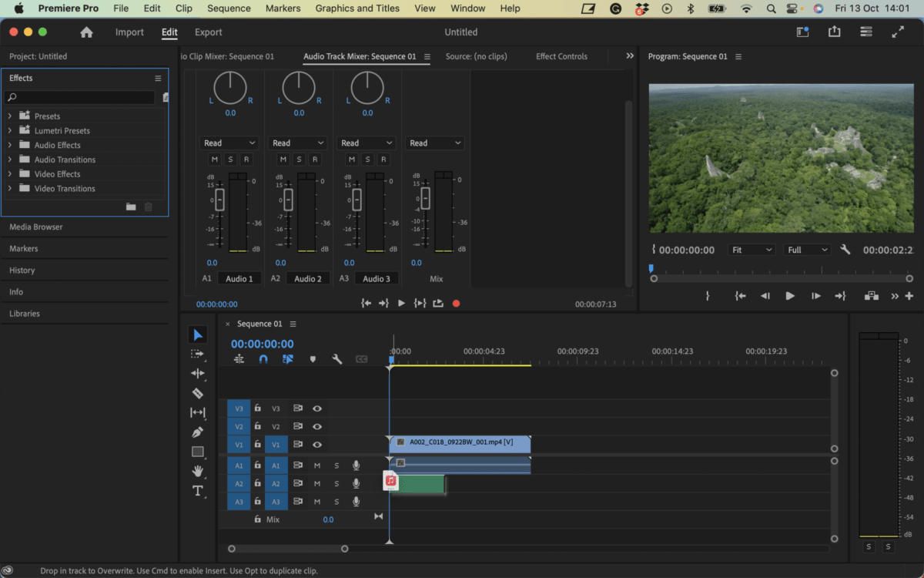Open the timeline wrench settings
924x578 pixels.
336,359
